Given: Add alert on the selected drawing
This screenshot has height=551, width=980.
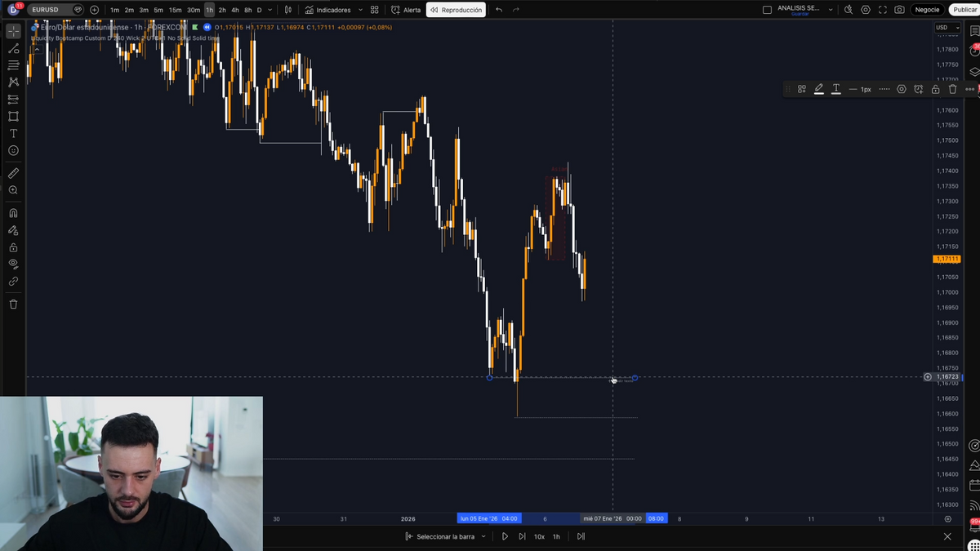Looking at the screenshot, I should pos(919,89).
